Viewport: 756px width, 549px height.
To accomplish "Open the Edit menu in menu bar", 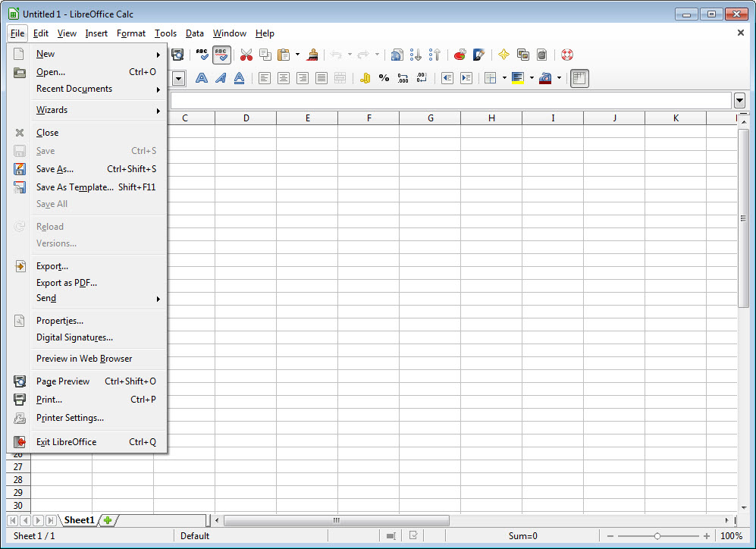I will click(40, 33).
